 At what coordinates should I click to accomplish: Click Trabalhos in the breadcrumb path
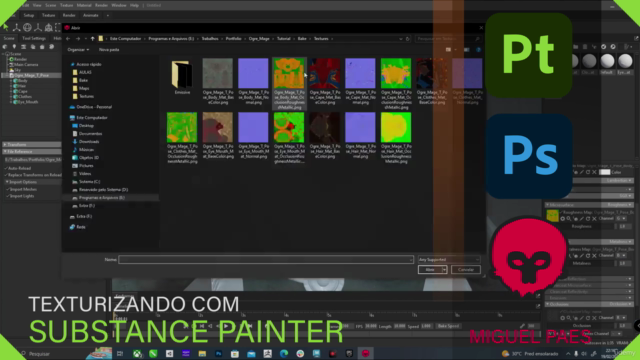210,39
